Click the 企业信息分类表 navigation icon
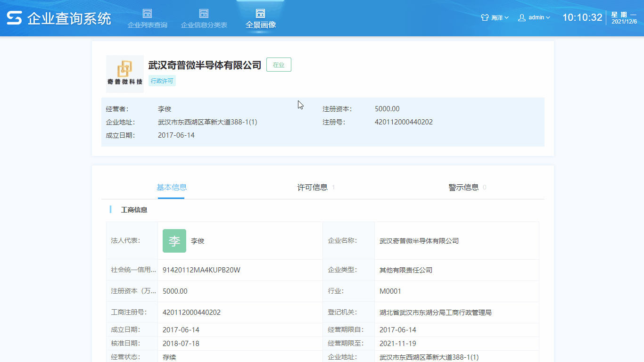Screen dimensions: 644x362 point(204,13)
